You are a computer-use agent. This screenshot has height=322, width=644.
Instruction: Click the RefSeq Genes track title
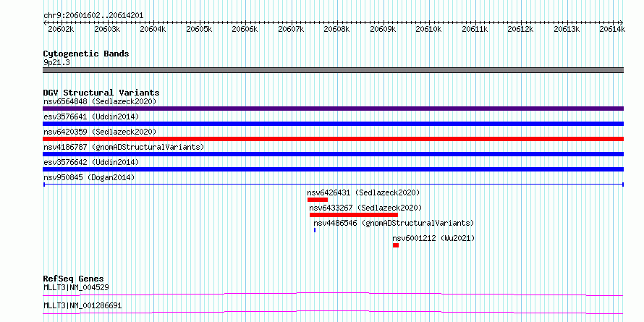73,279
